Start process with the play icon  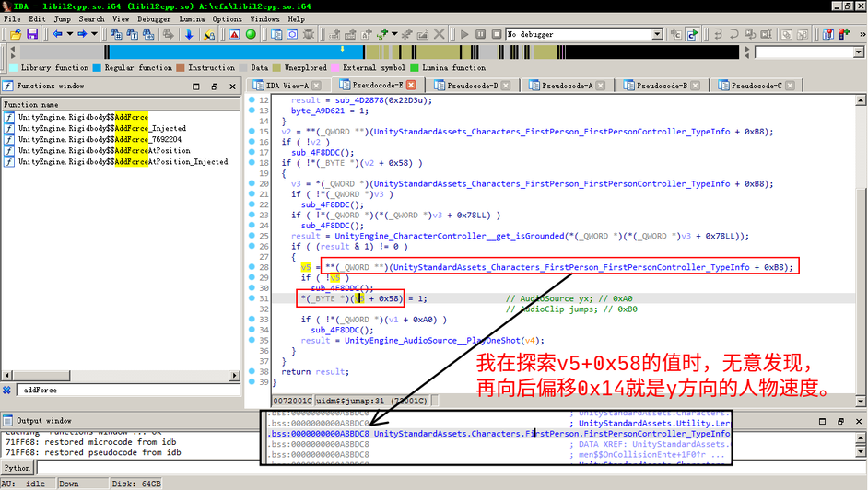(x=464, y=34)
